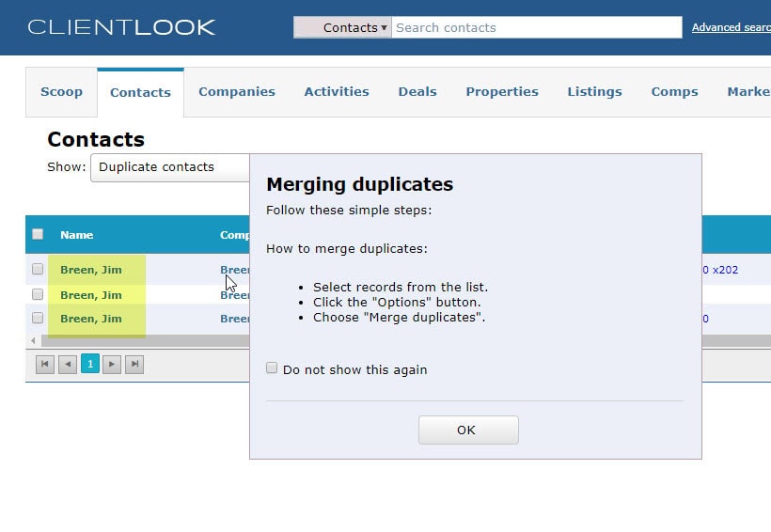This screenshot has height=532, width=771.
Task: Open the second Breen, Jim contact link
Action: 91,295
